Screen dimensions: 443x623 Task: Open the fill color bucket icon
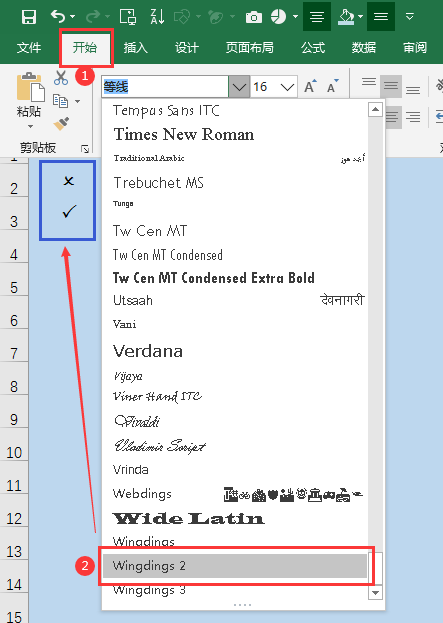point(346,17)
